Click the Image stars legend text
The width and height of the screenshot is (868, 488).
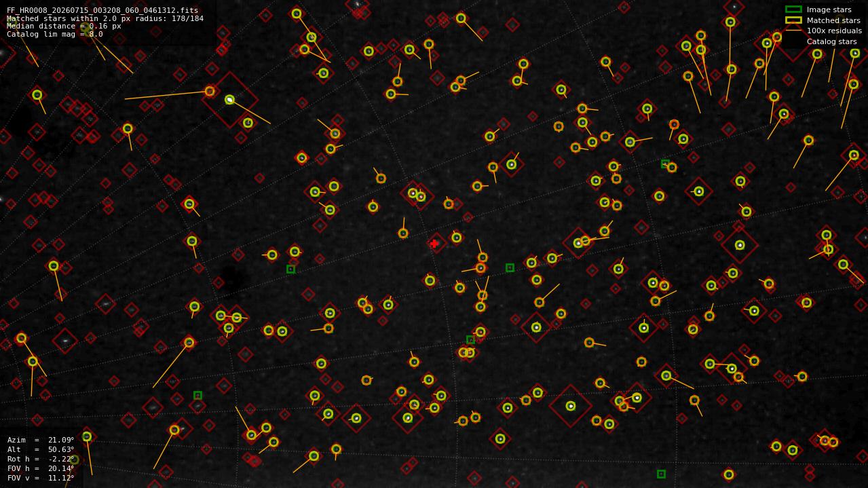829,10
